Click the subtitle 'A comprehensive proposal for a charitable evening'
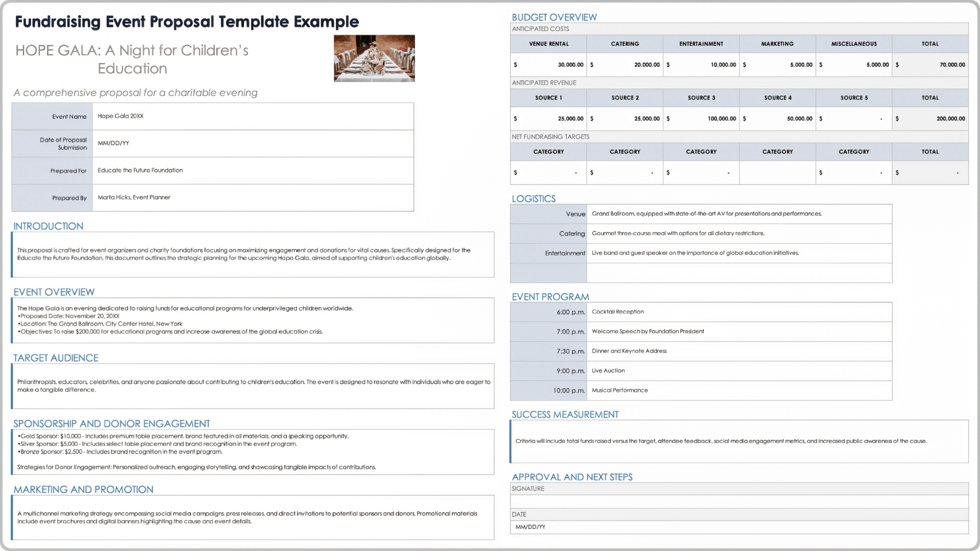Image resolution: width=980 pixels, height=551 pixels. pyautogui.click(x=135, y=92)
